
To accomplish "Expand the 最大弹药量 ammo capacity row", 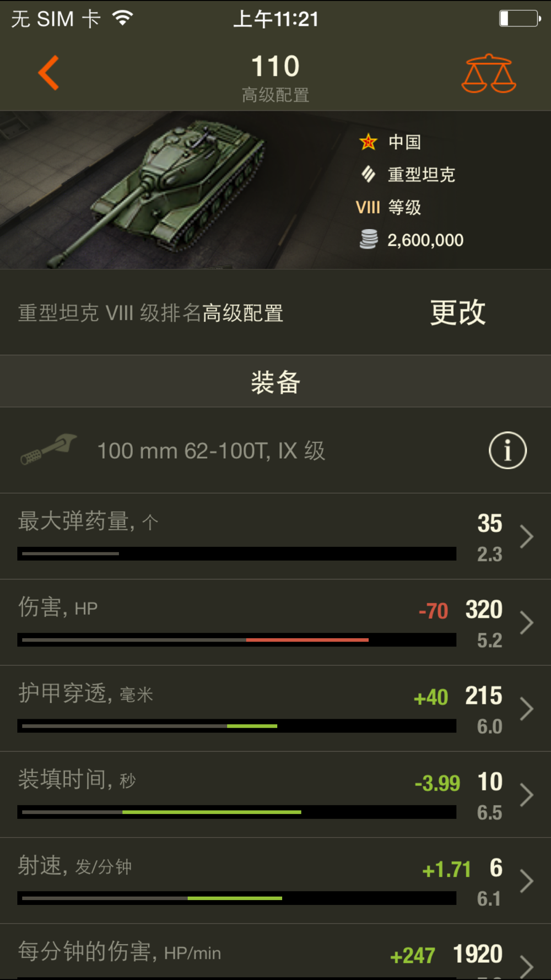I will [x=275, y=536].
